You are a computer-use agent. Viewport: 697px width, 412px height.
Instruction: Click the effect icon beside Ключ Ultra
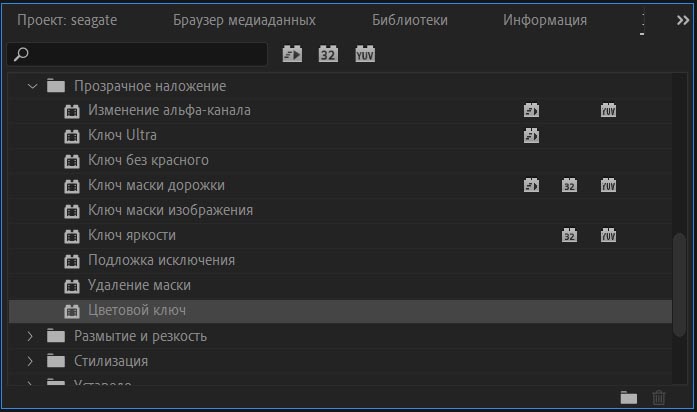pyautogui.click(x=71, y=136)
